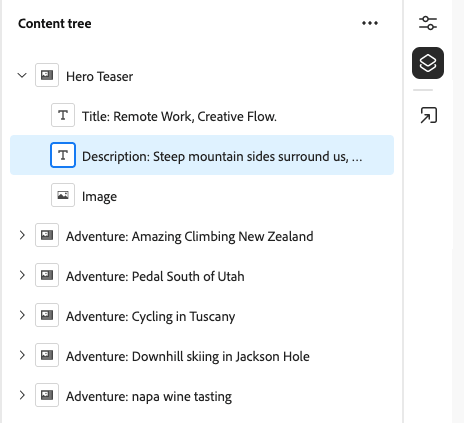
Task: Select 'Adventure: Cycling in Tuscany' label
Action: [150, 316]
